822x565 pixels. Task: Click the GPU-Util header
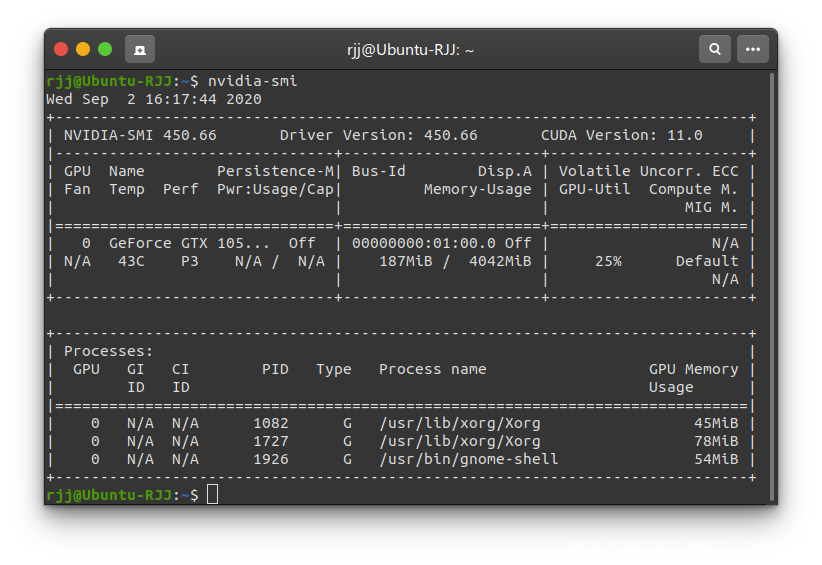[x=594, y=189]
